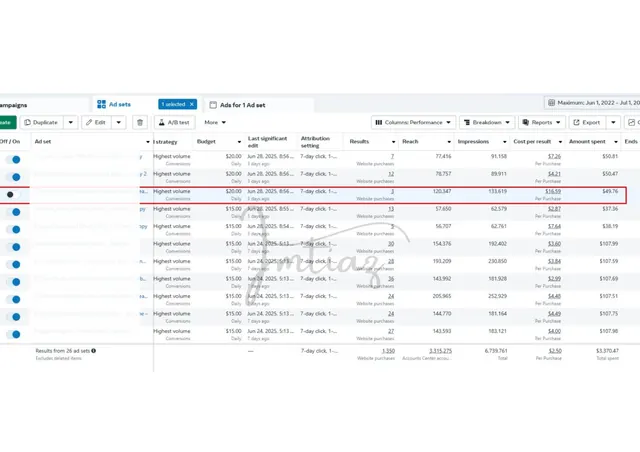Turn off the ad set that spent $50.81
The image size is (640, 452).
point(13,160)
